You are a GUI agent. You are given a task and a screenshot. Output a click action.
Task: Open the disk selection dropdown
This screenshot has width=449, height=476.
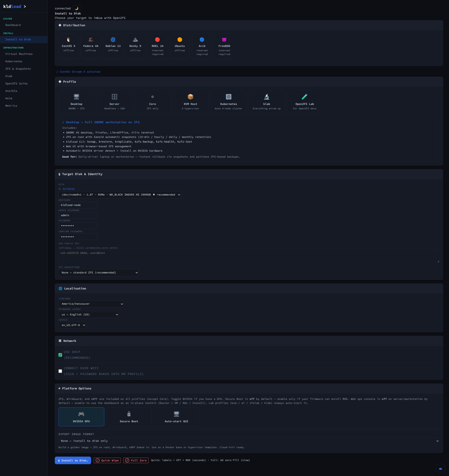(x=120, y=195)
